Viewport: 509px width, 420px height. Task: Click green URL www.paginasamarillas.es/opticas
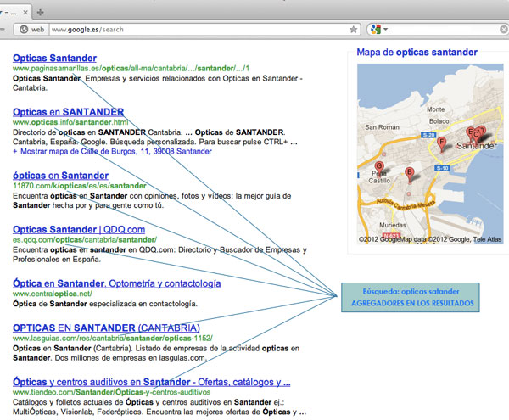[x=131, y=69]
